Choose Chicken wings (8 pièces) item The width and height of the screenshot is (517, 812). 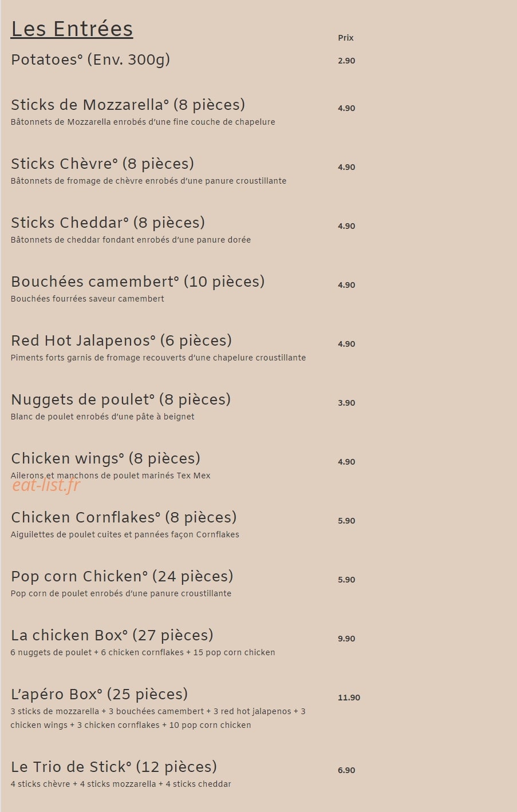[x=106, y=458]
